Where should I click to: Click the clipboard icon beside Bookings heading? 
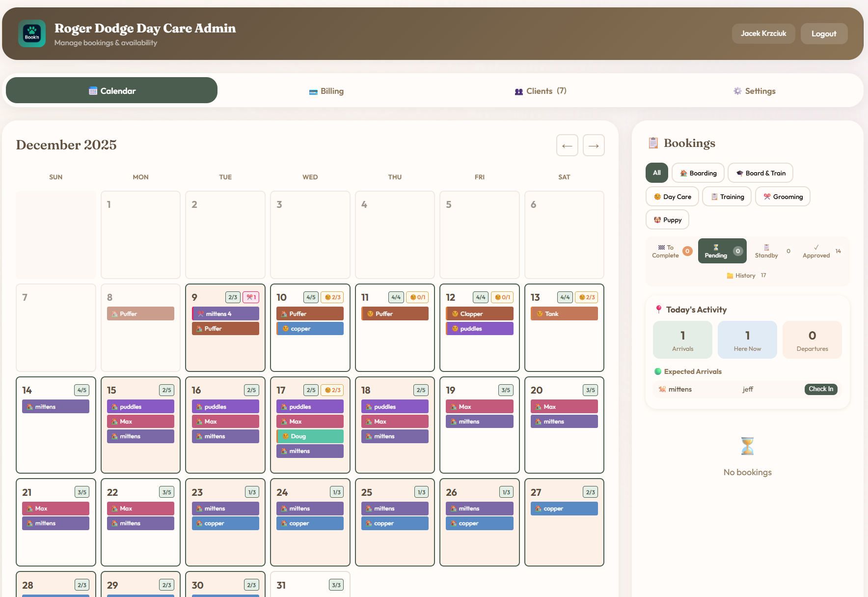[x=653, y=143]
